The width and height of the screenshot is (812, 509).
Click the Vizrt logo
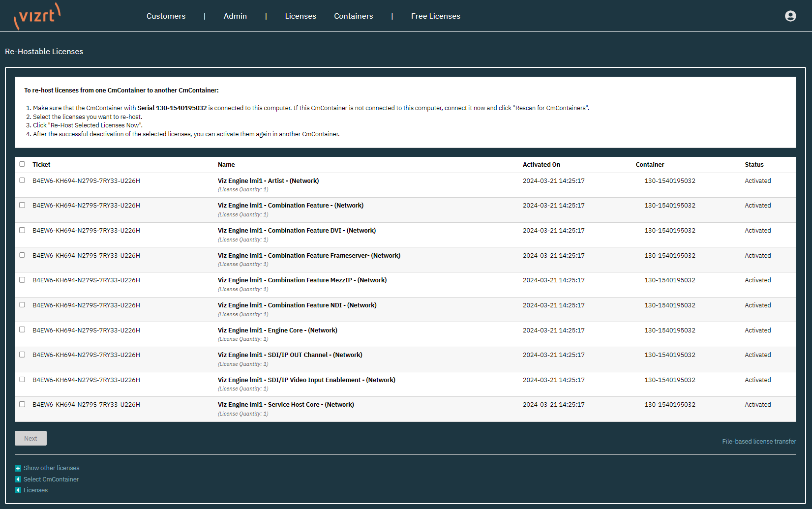pyautogui.click(x=37, y=16)
